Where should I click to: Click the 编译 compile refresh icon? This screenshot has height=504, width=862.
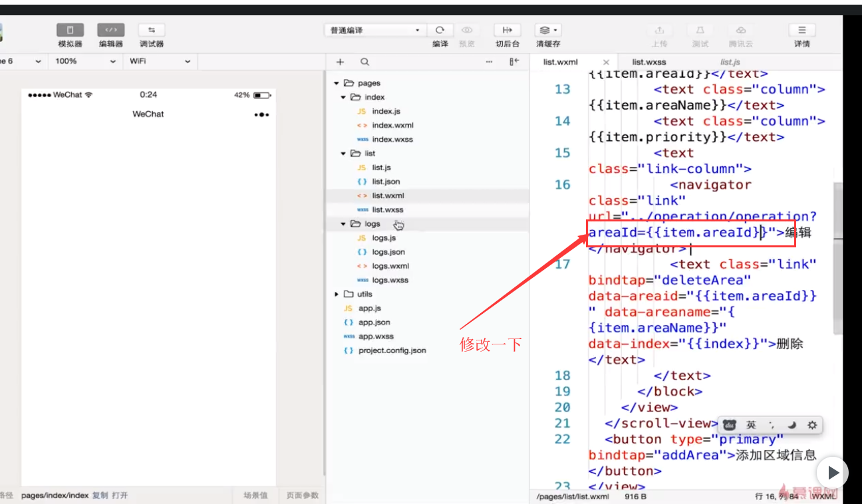click(440, 30)
